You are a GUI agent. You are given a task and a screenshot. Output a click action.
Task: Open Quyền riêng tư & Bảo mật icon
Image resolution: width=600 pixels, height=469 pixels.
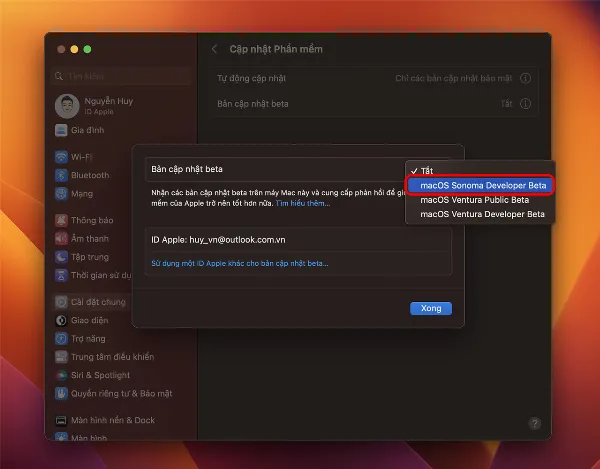[61, 393]
